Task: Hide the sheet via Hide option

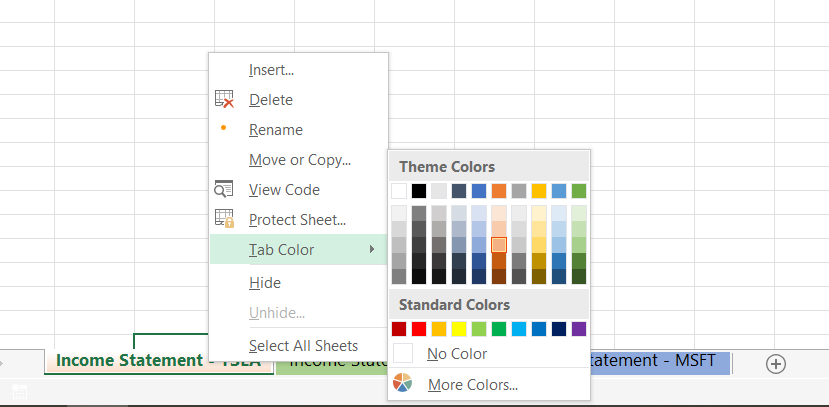Action: [265, 283]
